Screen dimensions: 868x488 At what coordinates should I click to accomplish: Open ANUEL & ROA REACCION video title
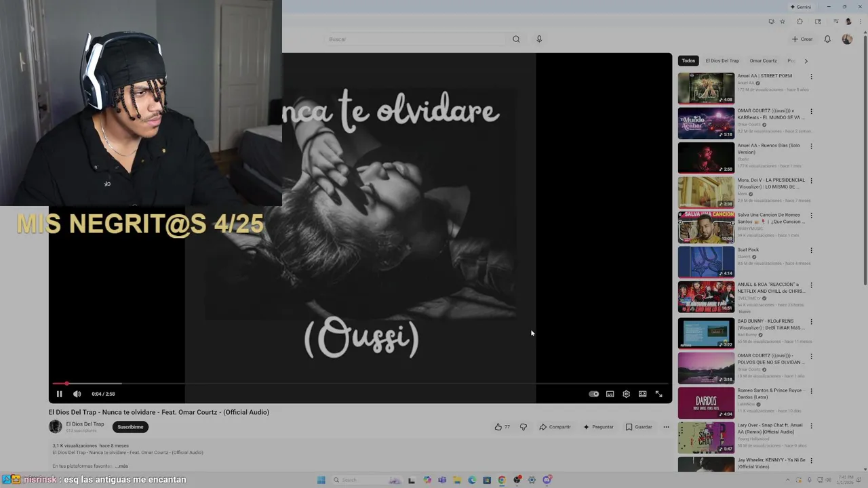pyautogui.click(x=771, y=288)
